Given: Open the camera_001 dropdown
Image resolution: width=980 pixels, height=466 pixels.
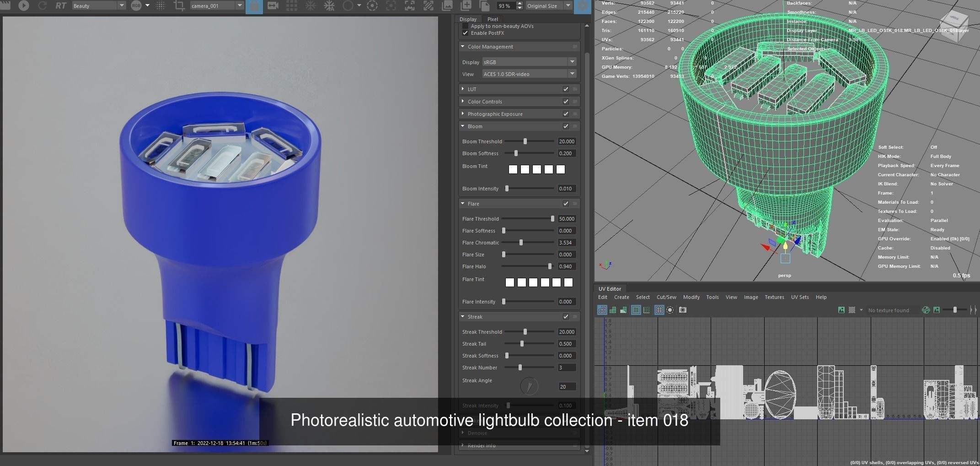Looking at the screenshot, I should [x=217, y=5].
